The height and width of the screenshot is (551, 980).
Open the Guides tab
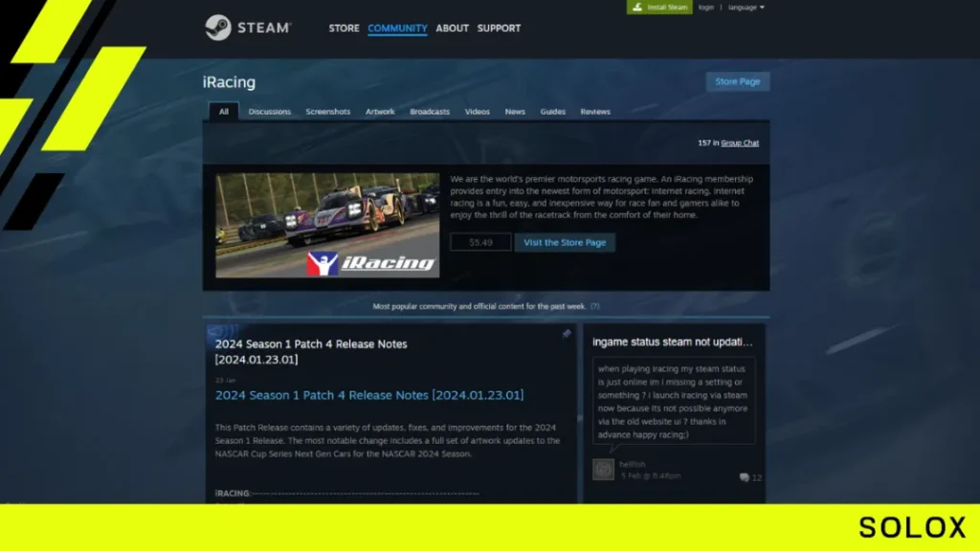552,112
